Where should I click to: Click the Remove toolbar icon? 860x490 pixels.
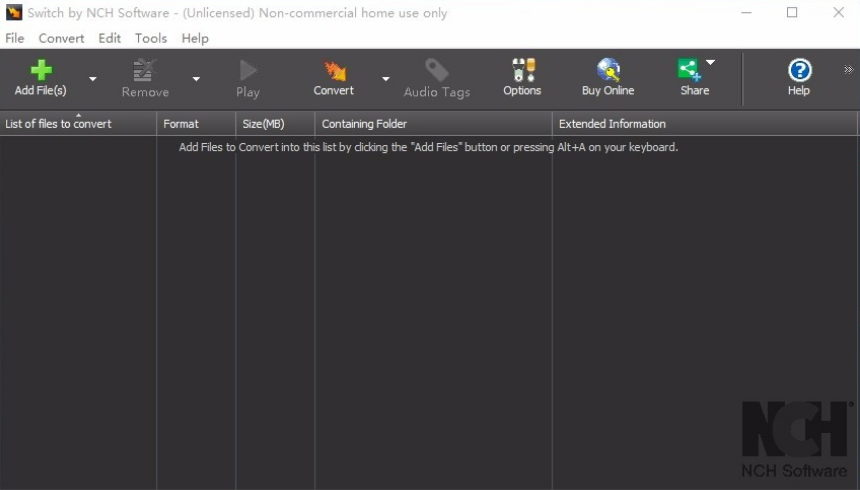145,70
